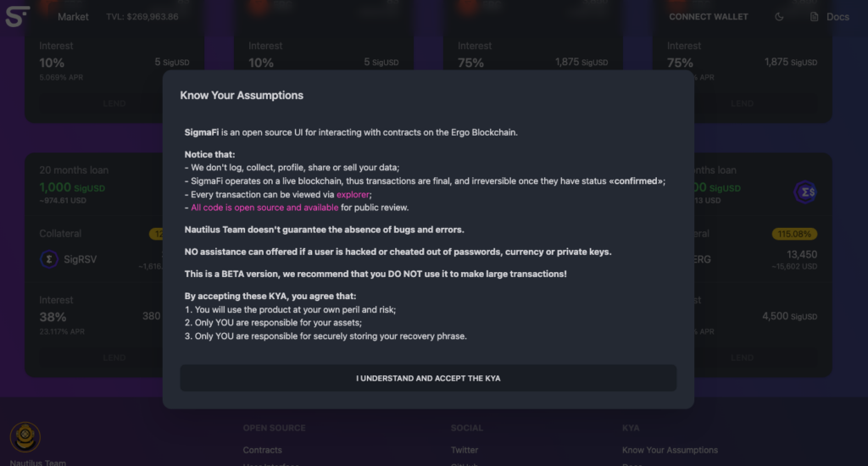
Task: Click Lend on the top-right loan card
Action: pyautogui.click(x=742, y=103)
